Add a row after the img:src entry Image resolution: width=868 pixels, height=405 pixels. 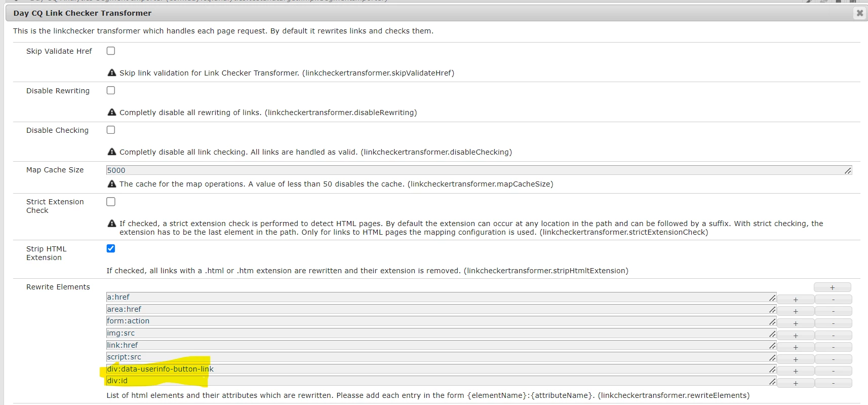click(796, 336)
